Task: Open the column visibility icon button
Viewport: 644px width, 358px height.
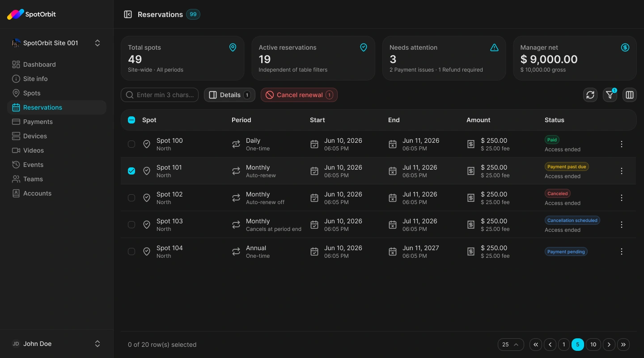Action: [x=630, y=95]
